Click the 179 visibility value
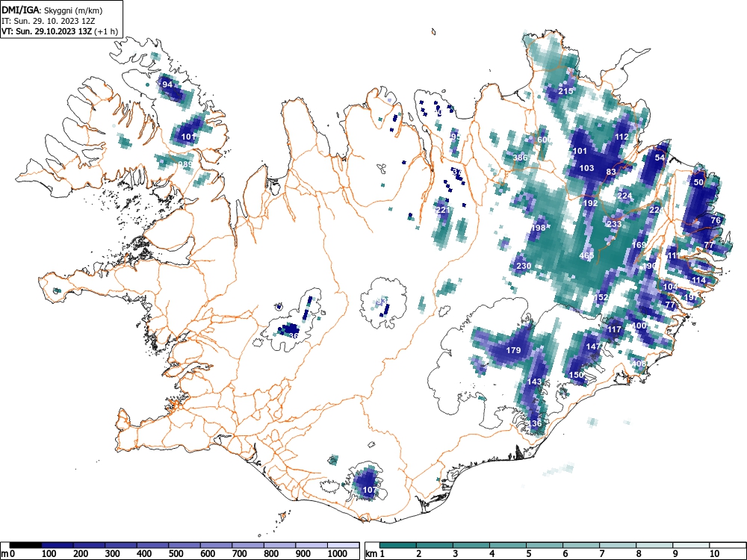The image size is (747, 560). click(513, 350)
